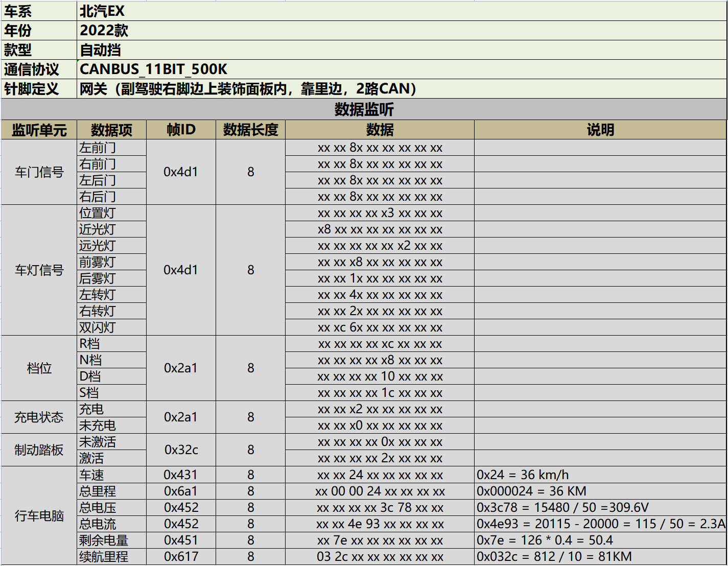This screenshot has width=728, height=566.
Task: Click the 双闪灯 data item cell
Action: point(111,327)
